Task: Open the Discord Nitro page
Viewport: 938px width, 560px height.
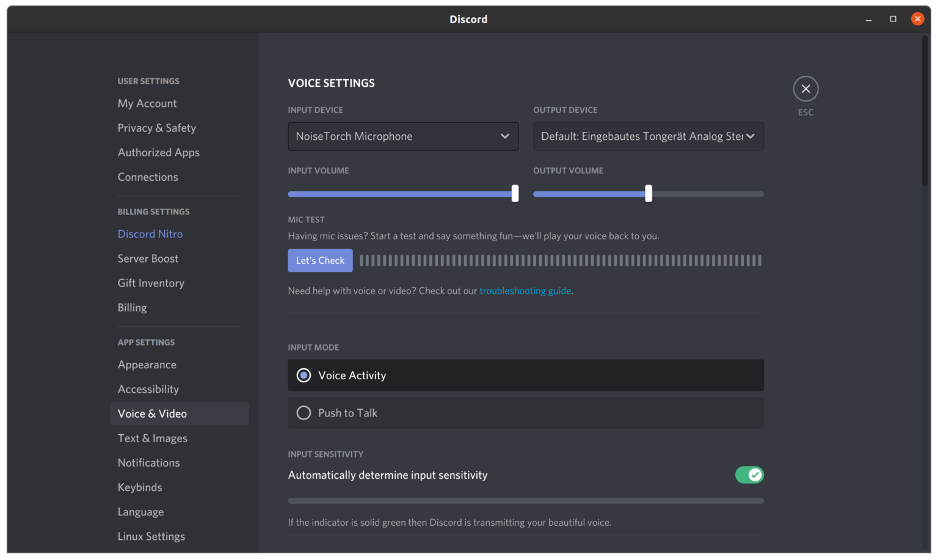Action: pyautogui.click(x=150, y=235)
